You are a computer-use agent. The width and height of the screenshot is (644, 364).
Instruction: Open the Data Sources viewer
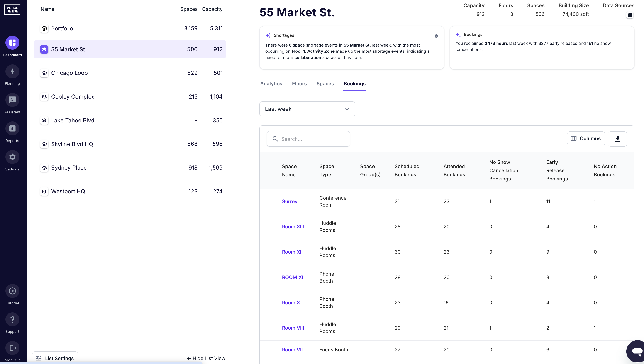(x=630, y=15)
